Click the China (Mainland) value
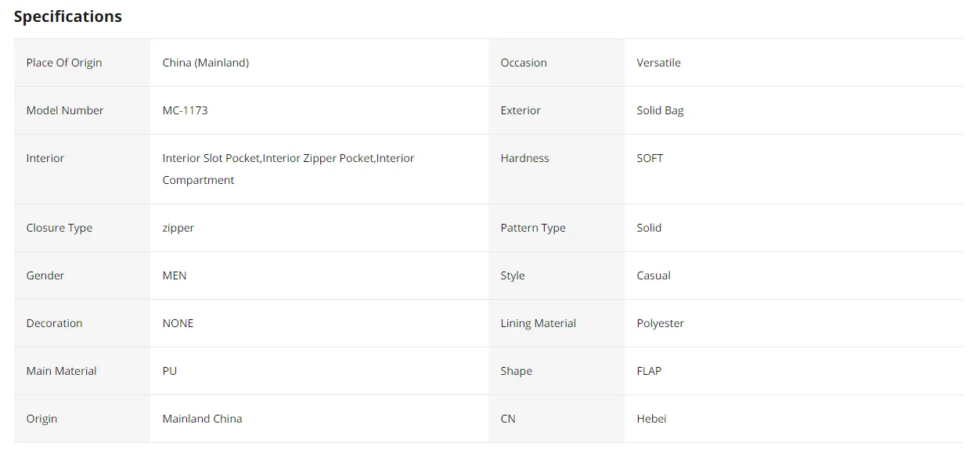The height and width of the screenshot is (457, 980). coord(206,63)
